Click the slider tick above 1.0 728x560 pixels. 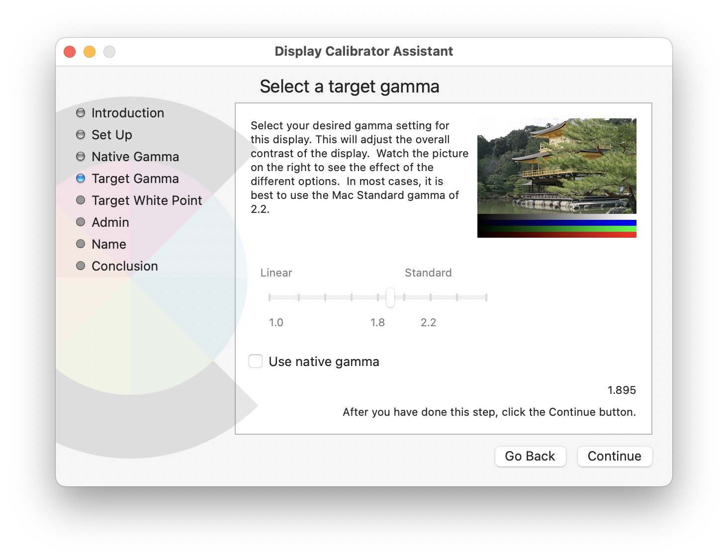tap(269, 297)
